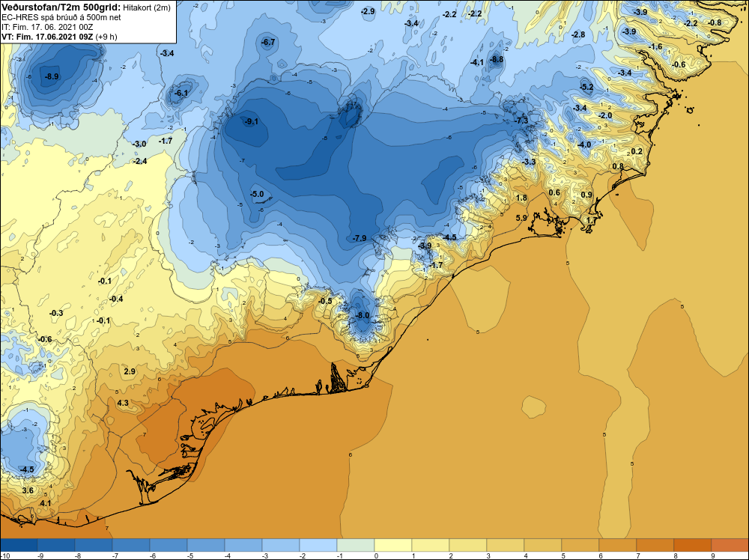Viewport: 749px width, 560px height.
Task: Click the 4.3 temperature value
Action: (x=123, y=404)
